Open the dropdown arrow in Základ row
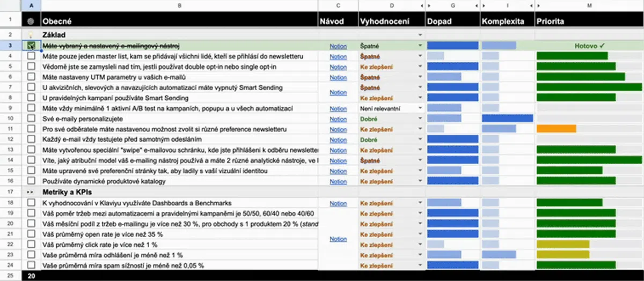The height and width of the screenshot is (281, 644). tap(420, 34)
